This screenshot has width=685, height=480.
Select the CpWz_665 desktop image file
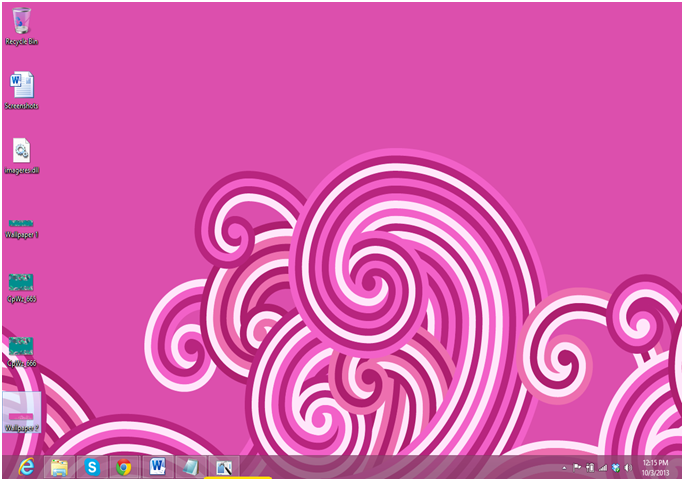click(x=21, y=283)
